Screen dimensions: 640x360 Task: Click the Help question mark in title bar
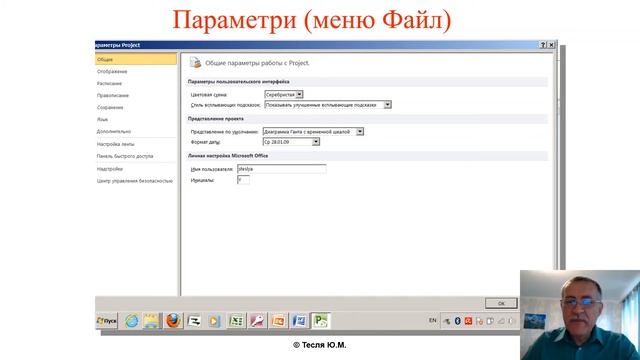(x=543, y=45)
